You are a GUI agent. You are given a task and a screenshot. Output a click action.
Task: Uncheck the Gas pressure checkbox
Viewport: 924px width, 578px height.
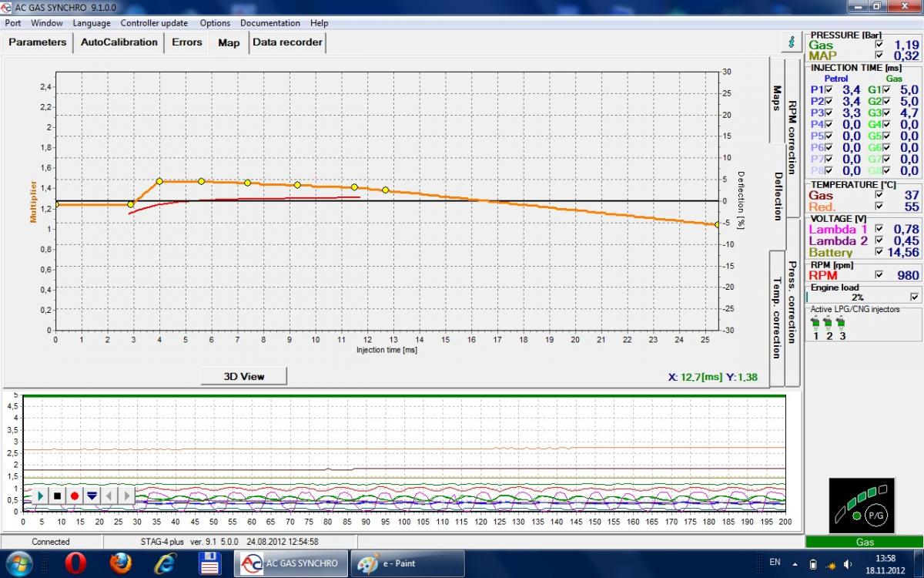tap(879, 45)
